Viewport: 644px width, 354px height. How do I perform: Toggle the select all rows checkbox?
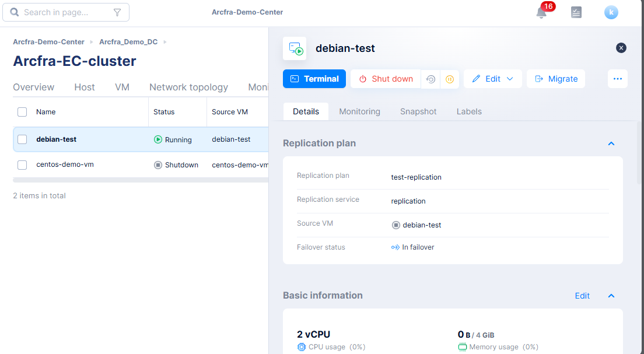tap(22, 112)
